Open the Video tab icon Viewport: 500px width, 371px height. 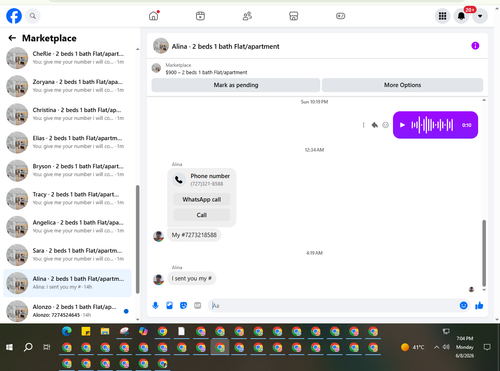(x=200, y=16)
